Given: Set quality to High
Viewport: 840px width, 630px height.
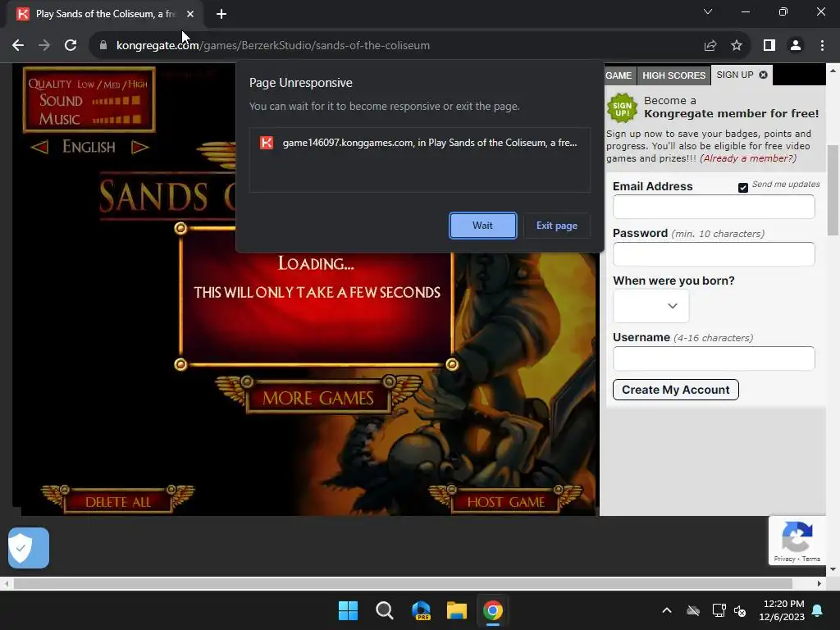Looking at the screenshot, I should [138, 84].
